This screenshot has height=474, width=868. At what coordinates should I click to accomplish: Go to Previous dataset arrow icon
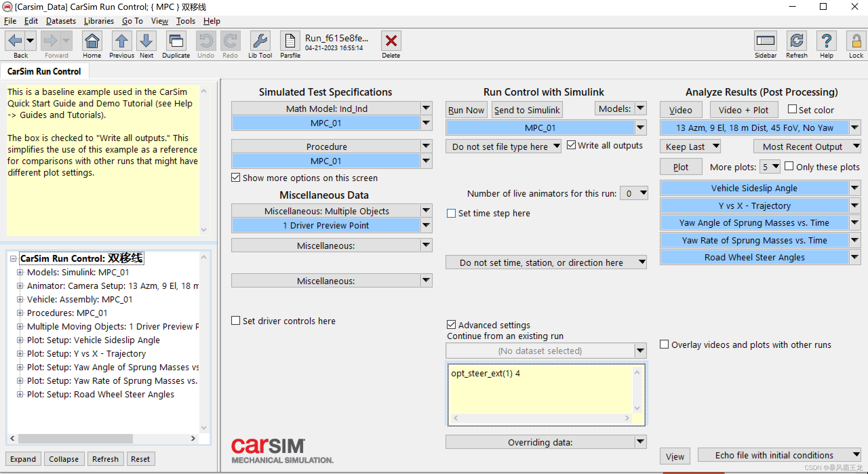(122, 41)
